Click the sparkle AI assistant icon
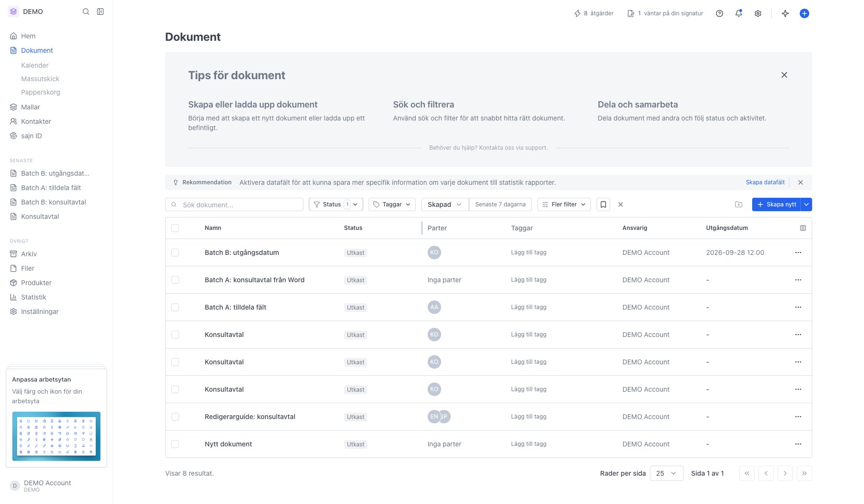The width and height of the screenshot is (864, 504). coord(785,13)
